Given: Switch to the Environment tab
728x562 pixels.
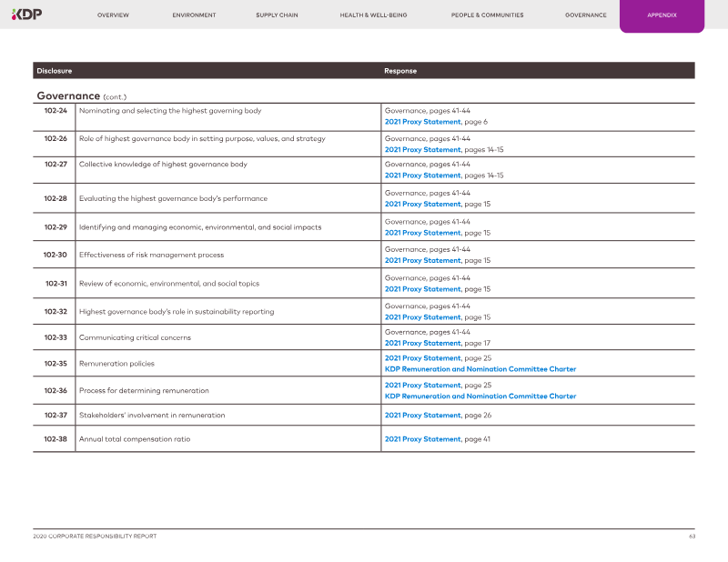Looking at the screenshot, I should pyautogui.click(x=194, y=15).
